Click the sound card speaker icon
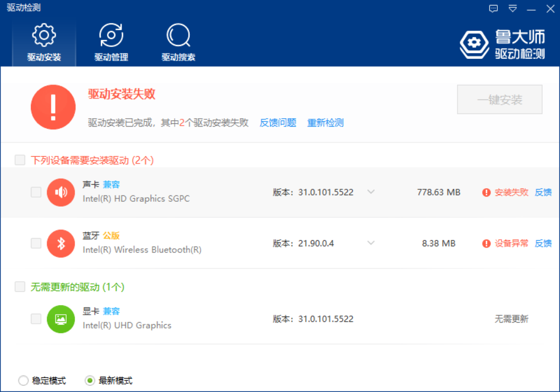Image resolution: width=560 pixels, height=392 pixels. tap(61, 192)
